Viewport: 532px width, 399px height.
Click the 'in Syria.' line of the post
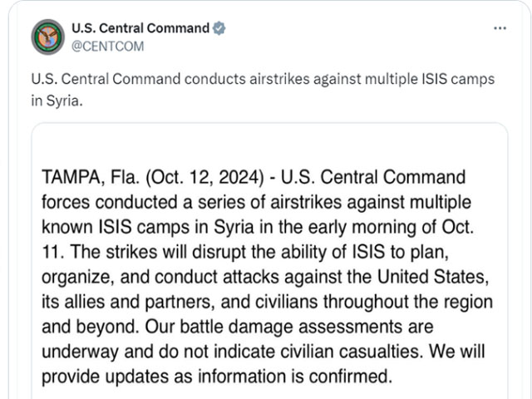click(57, 101)
